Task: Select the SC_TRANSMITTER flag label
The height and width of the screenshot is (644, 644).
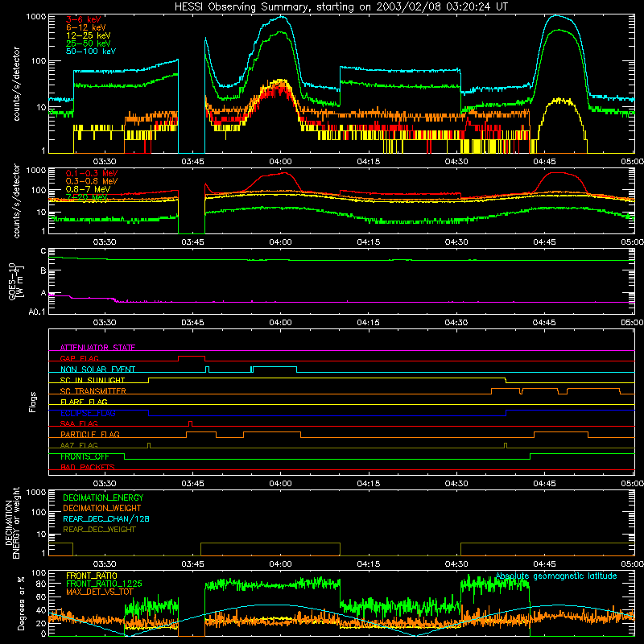Action: (93, 391)
